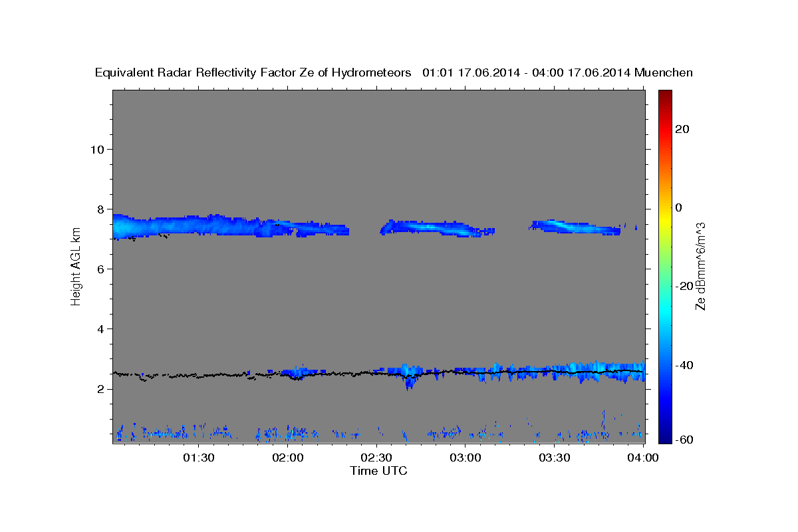Click the colorbar label 'Ze dBmm^6/m^3'
This screenshot has height=532, width=798.
(701, 267)
